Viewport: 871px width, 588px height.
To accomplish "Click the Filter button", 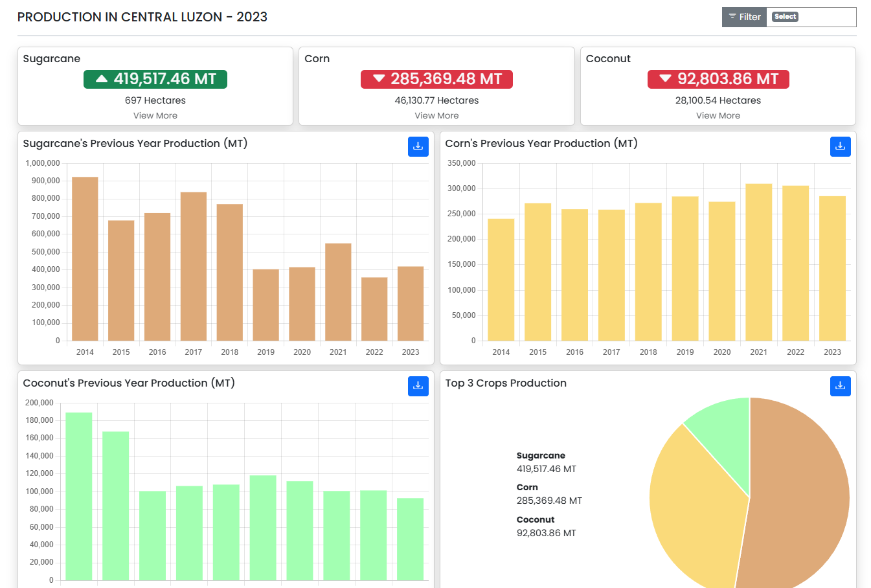I will 744,17.
